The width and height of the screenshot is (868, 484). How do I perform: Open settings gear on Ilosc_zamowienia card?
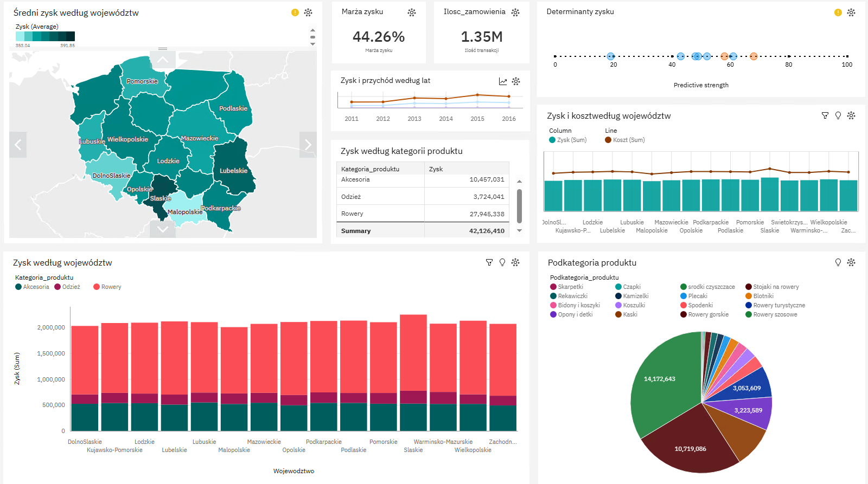[x=515, y=12]
